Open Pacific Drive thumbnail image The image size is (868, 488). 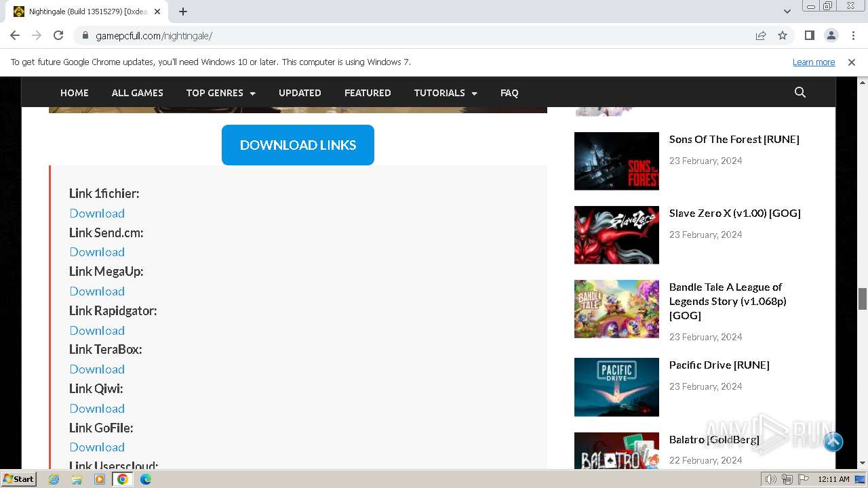tap(616, 387)
